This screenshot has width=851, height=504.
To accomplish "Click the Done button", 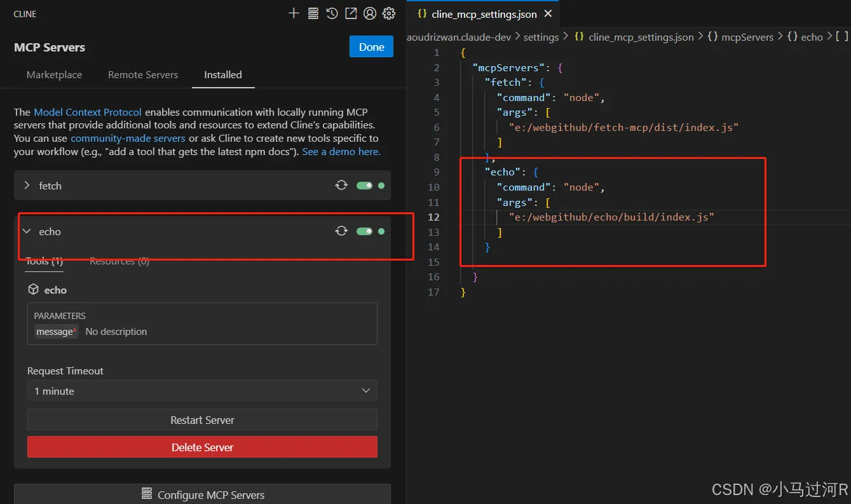I will point(371,47).
